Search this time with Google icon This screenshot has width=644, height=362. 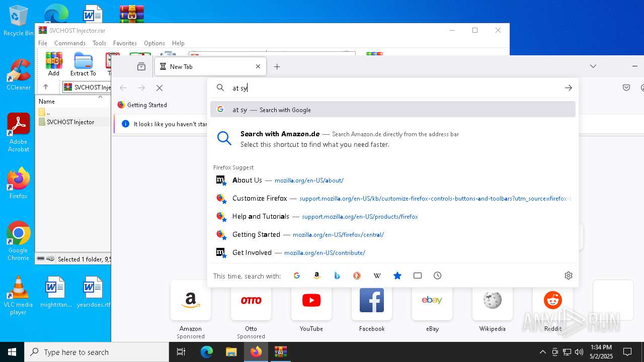click(x=297, y=276)
